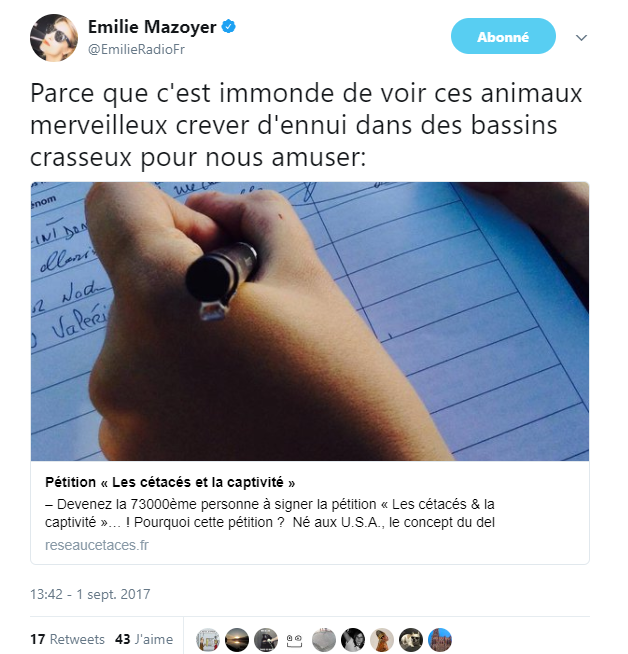Open the petition signing photo preview
The height and width of the screenshot is (654, 628).
310,321
